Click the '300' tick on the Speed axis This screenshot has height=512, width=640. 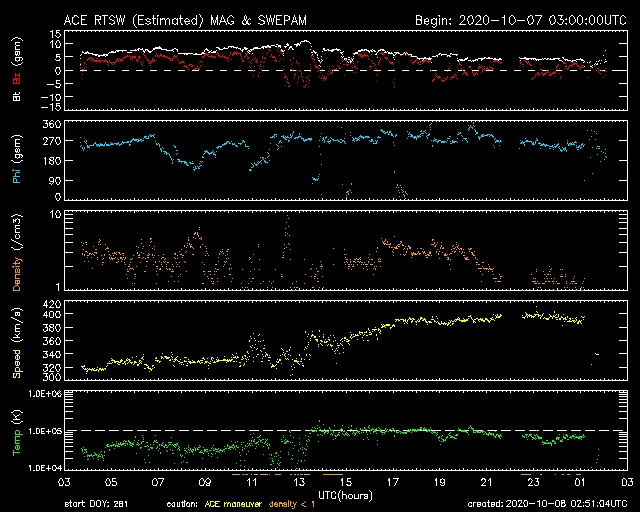(52, 377)
